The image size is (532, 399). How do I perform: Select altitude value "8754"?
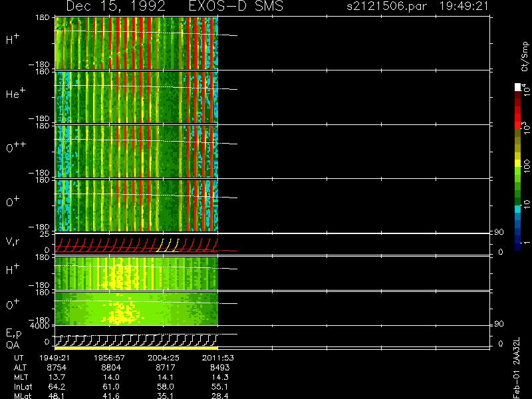click(x=57, y=368)
